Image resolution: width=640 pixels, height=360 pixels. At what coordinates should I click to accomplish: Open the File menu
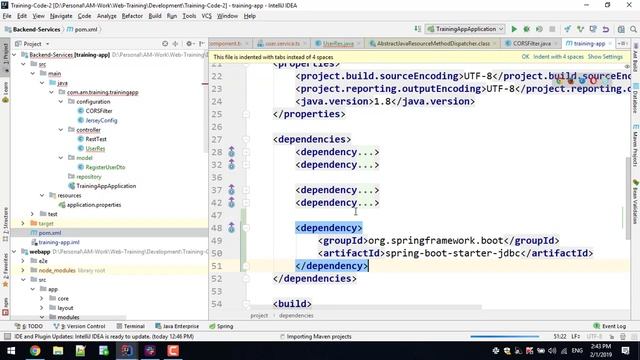pos(7,16)
